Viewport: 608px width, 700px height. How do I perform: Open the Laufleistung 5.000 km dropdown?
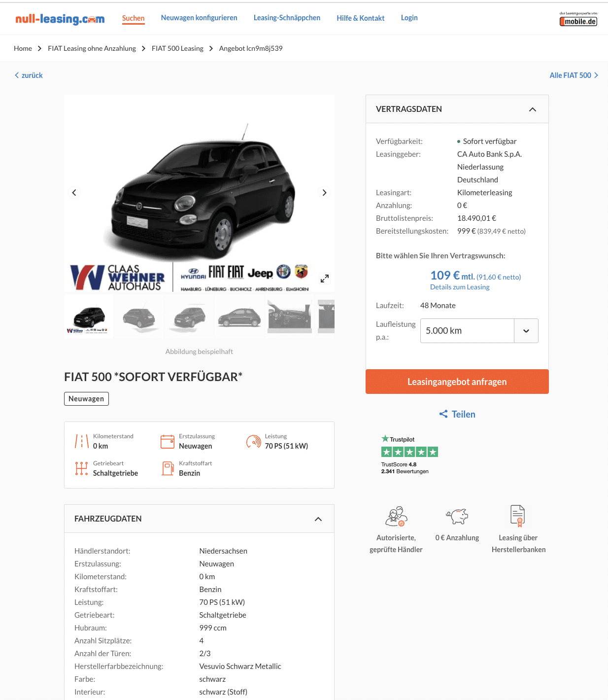pos(479,331)
